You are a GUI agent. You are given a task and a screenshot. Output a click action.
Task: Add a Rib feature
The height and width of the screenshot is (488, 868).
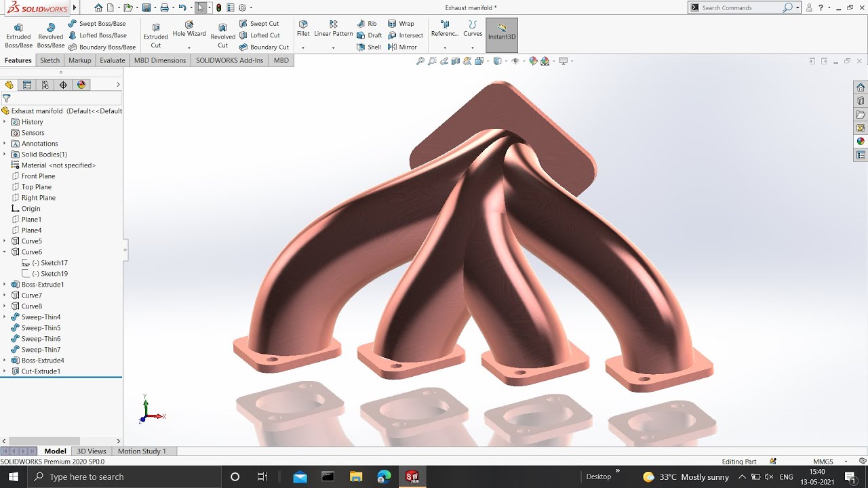point(367,24)
